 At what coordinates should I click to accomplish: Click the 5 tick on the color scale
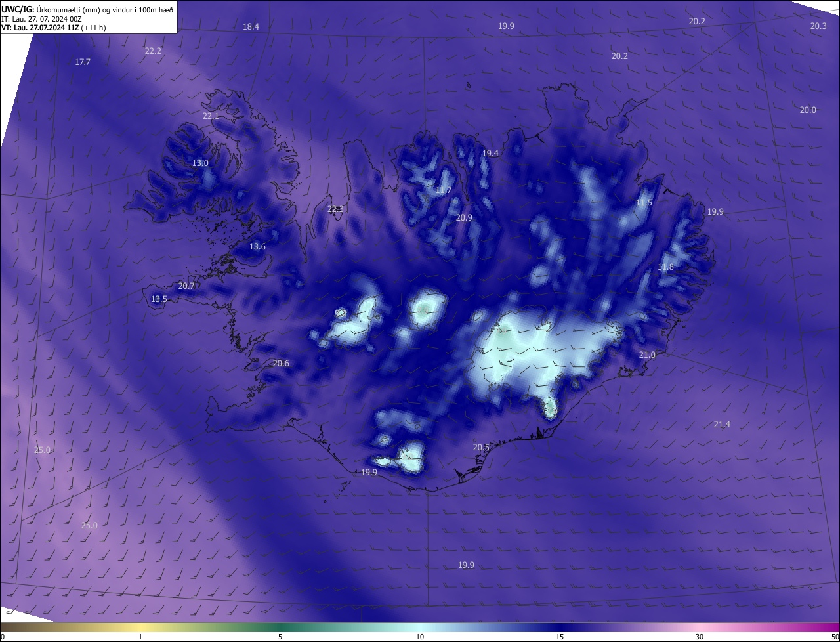tap(280, 637)
